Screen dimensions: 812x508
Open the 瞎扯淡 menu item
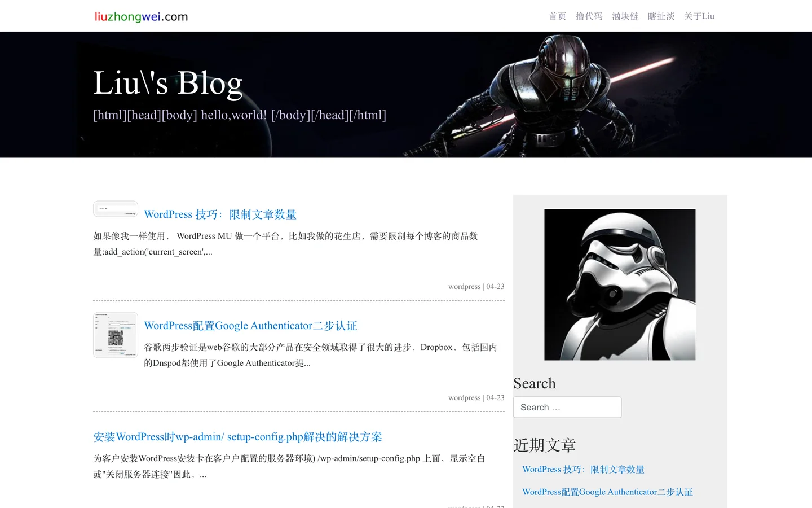(x=661, y=16)
